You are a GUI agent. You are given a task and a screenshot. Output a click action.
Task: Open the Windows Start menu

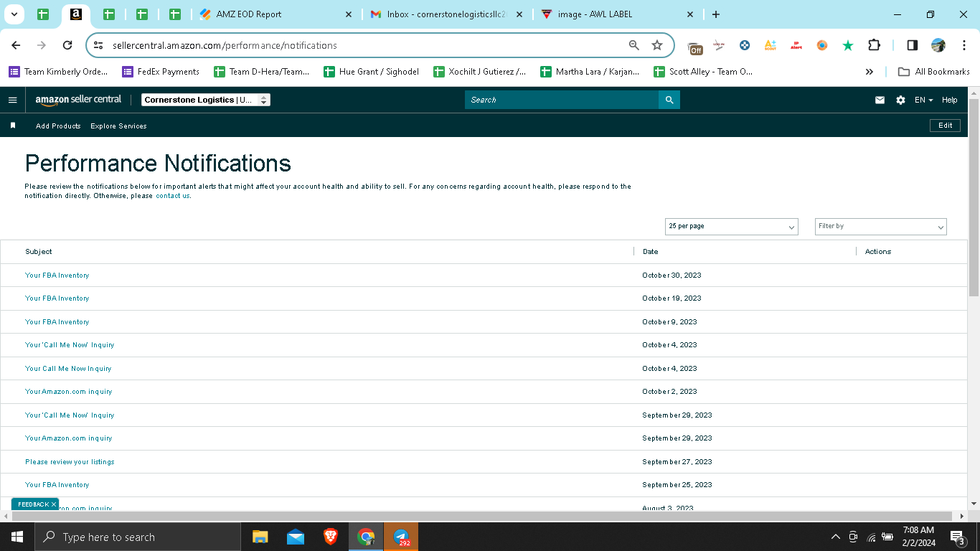(17, 537)
